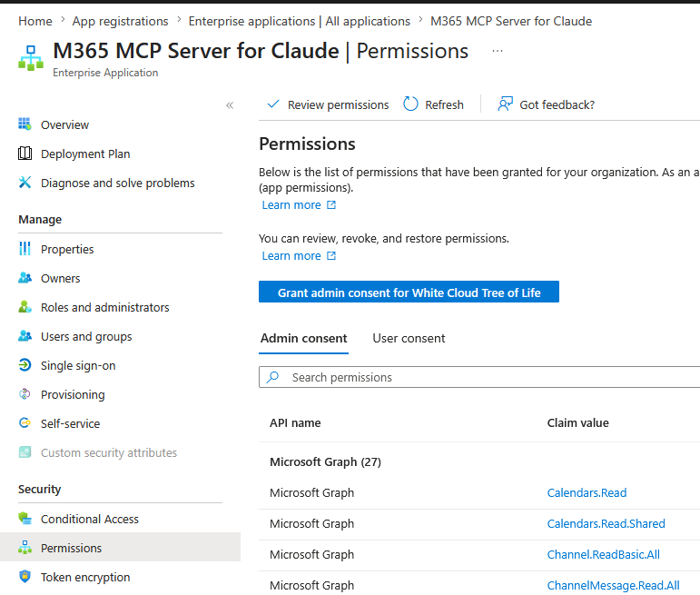Click the Properties bars icon
This screenshot has width=700, height=595.
[25, 248]
